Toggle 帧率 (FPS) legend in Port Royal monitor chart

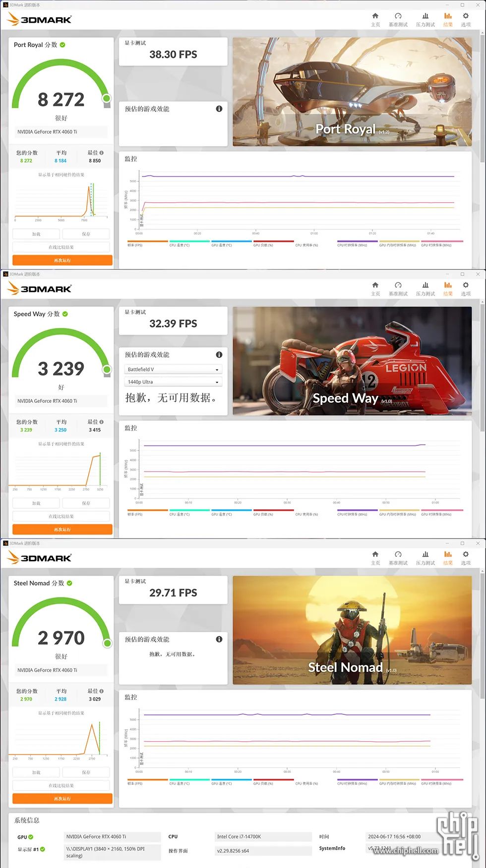pyautogui.click(x=148, y=243)
